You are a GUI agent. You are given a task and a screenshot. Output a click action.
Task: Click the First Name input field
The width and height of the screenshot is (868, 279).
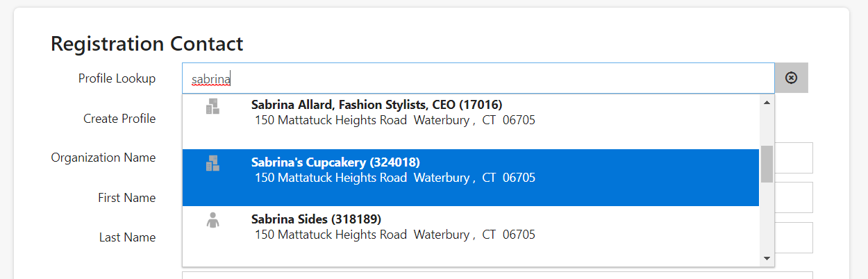coord(794,198)
